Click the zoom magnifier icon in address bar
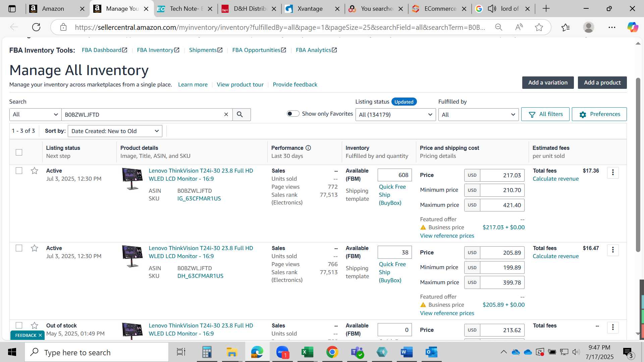The width and height of the screenshot is (644, 362). pyautogui.click(x=499, y=27)
